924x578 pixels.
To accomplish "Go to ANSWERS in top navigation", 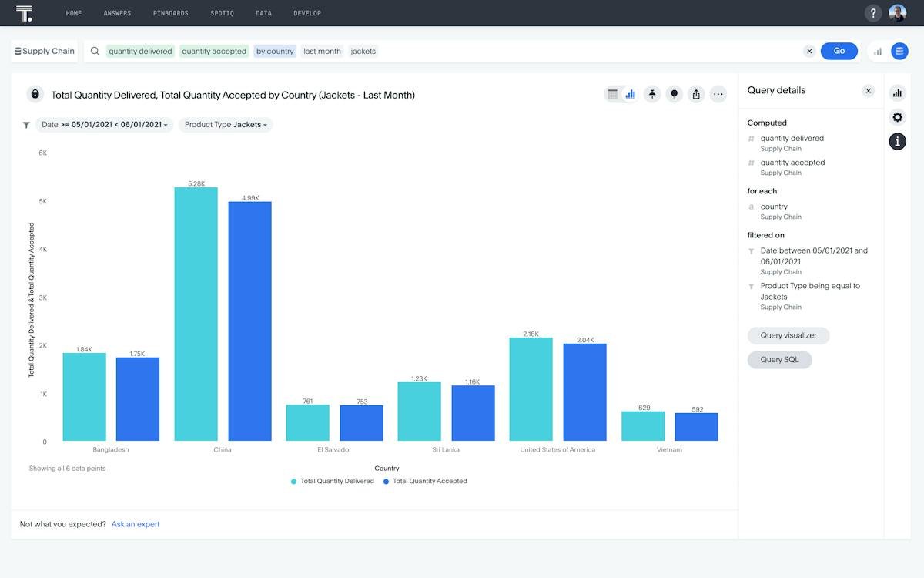I will 117,13.
